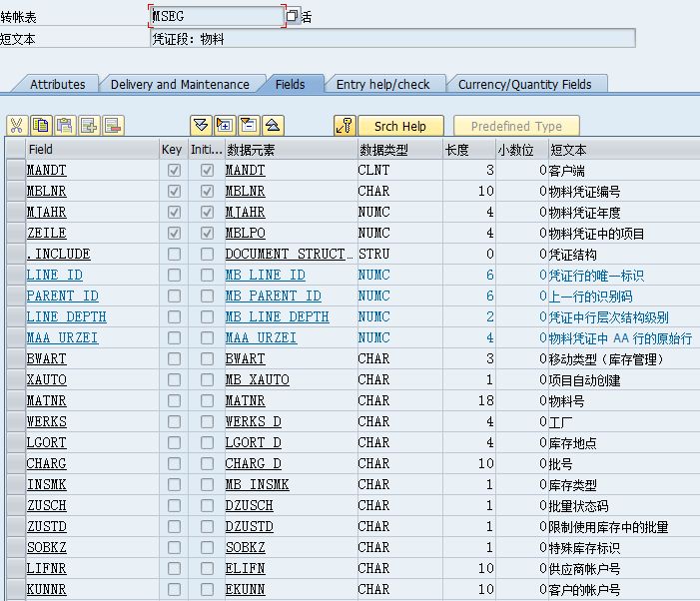The image size is (700, 601).
Task: Click the Paste rows icon
Action: [x=65, y=126]
